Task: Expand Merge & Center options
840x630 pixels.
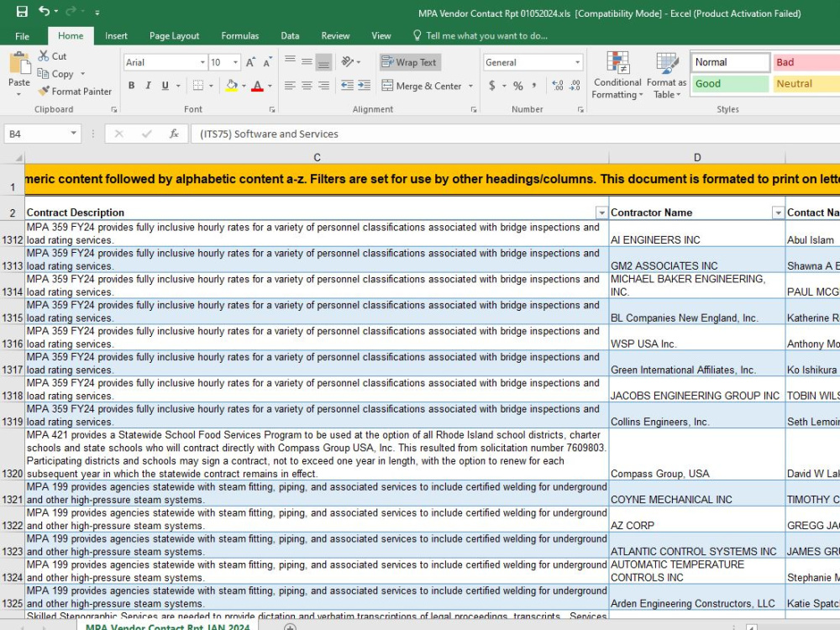Action: click(471, 86)
